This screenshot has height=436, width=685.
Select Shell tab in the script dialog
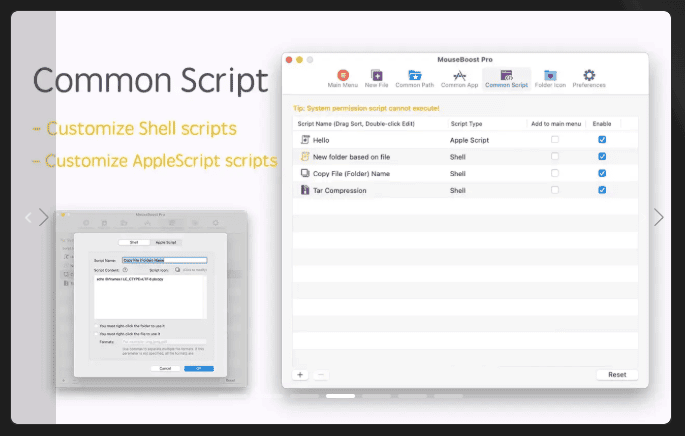pyautogui.click(x=134, y=242)
